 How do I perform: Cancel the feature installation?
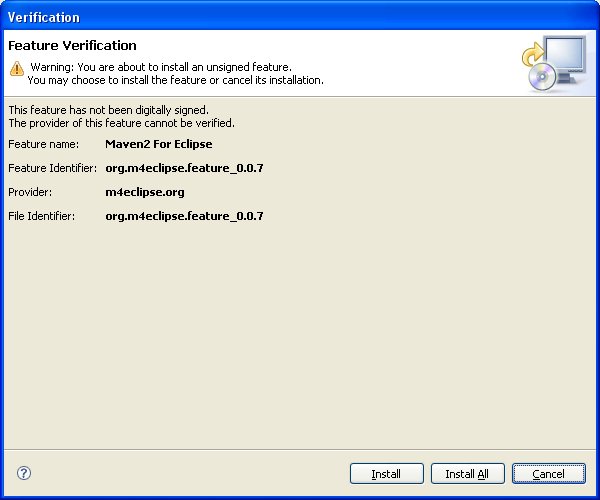[548, 474]
